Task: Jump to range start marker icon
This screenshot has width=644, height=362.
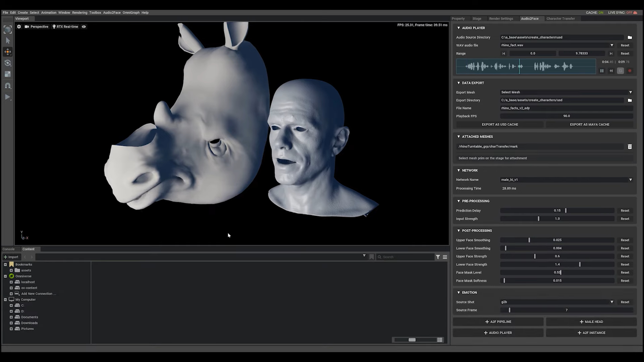Action: (x=503, y=53)
